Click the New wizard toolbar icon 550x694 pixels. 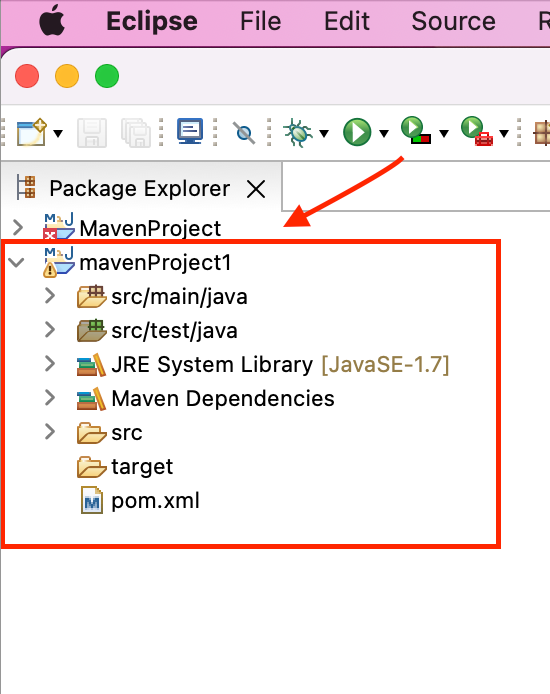pyautogui.click(x=31, y=132)
